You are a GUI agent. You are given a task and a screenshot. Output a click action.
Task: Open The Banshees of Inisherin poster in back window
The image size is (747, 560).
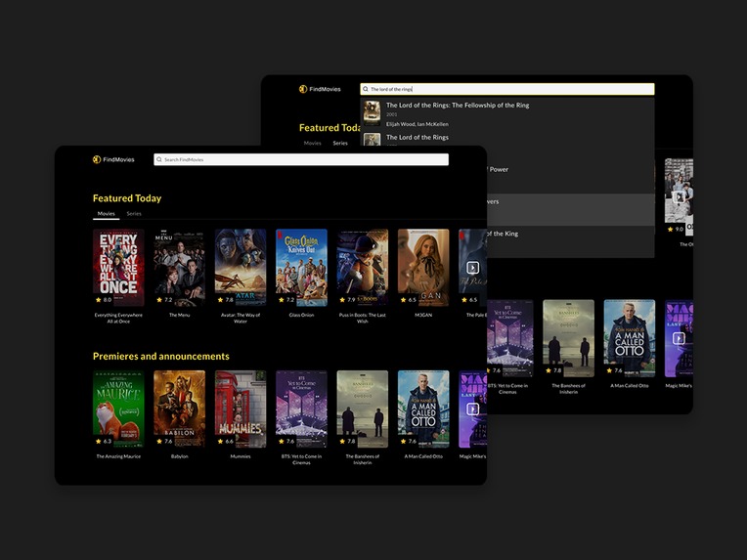(568, 338)
